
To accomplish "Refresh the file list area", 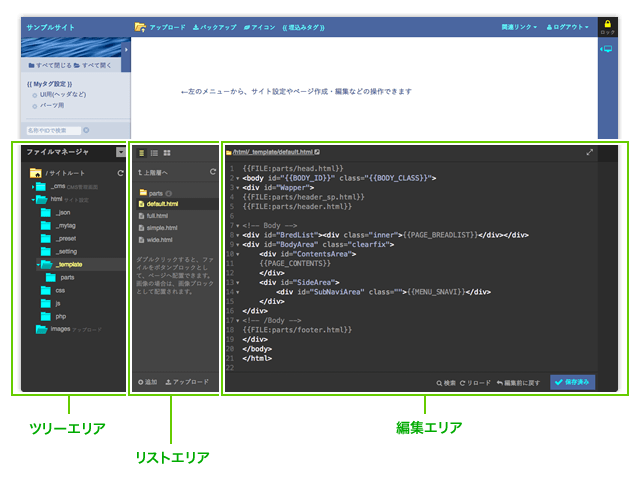I will click(x=212, y=172).
